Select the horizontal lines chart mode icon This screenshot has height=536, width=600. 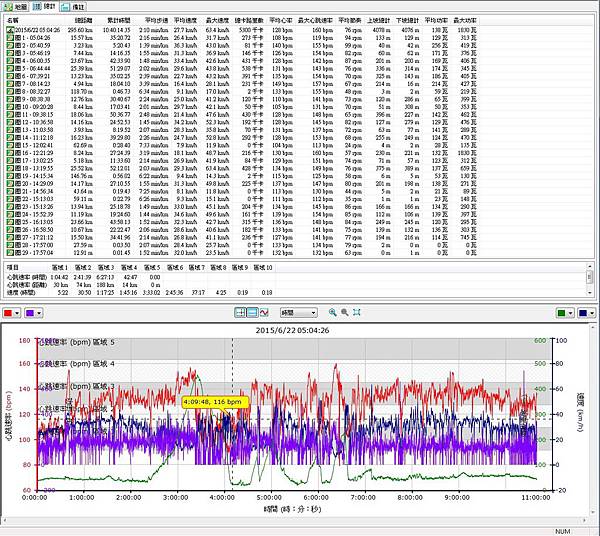[254, 313]
